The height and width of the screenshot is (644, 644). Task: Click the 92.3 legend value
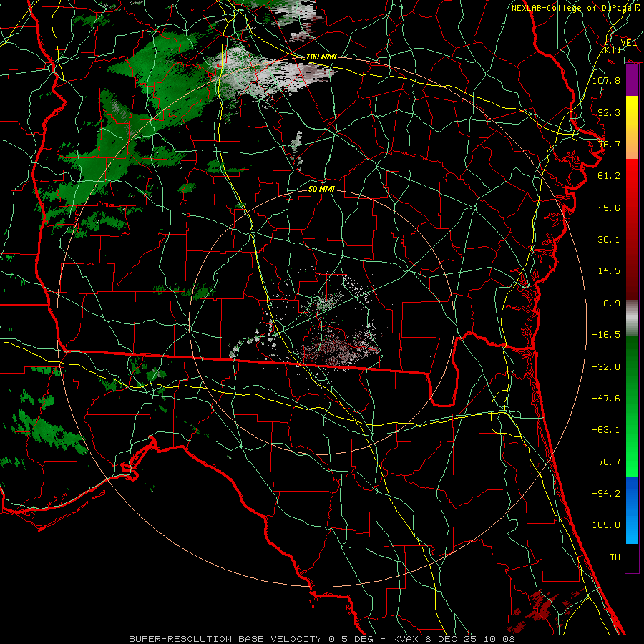click(x=609, y=112)
